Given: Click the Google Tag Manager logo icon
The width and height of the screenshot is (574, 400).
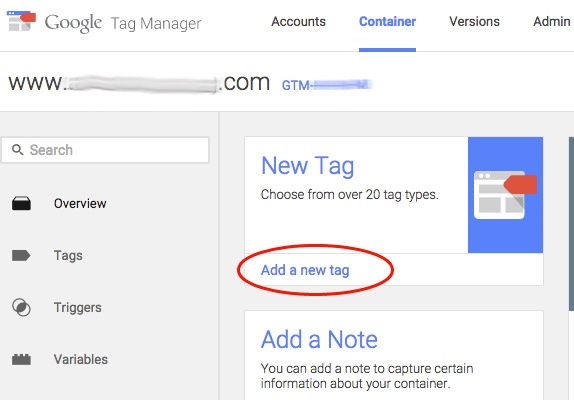Looking at the screenshot, I should [x=21, y=21].
